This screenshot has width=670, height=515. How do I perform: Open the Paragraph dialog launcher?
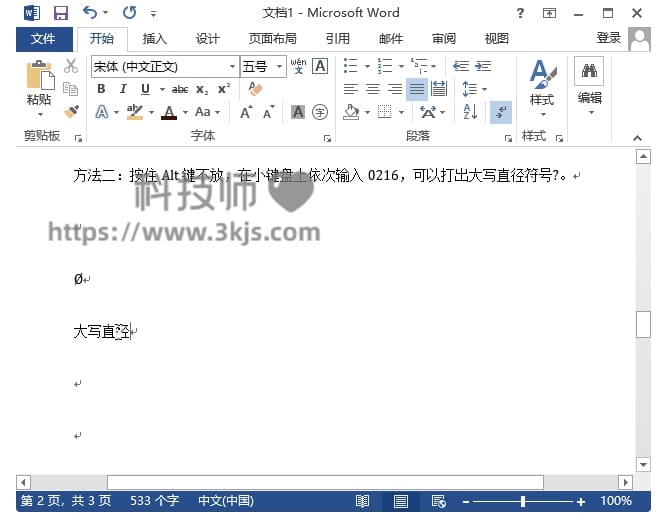508,138
